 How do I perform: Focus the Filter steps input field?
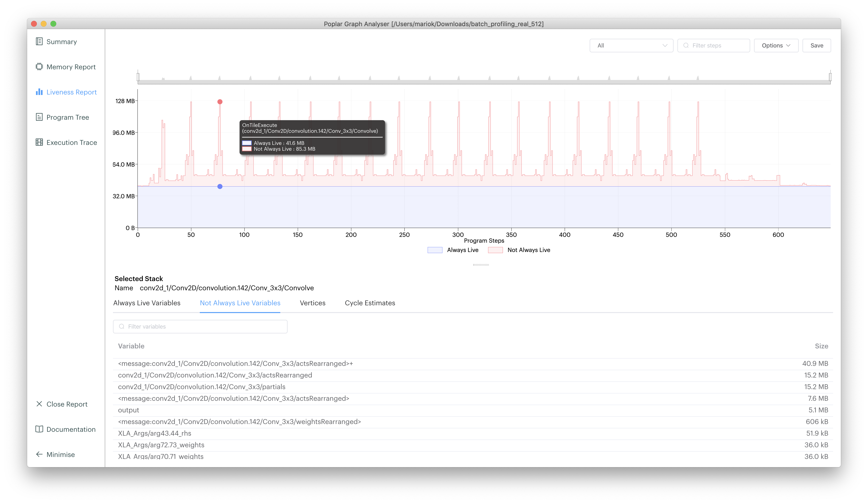(714, 46)
